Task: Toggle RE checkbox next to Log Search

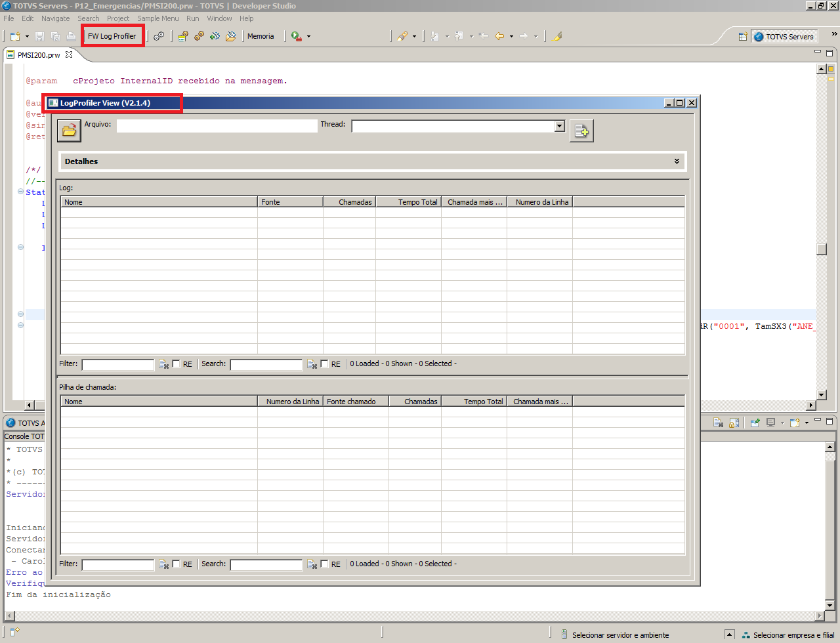Action: coord(324,363)
